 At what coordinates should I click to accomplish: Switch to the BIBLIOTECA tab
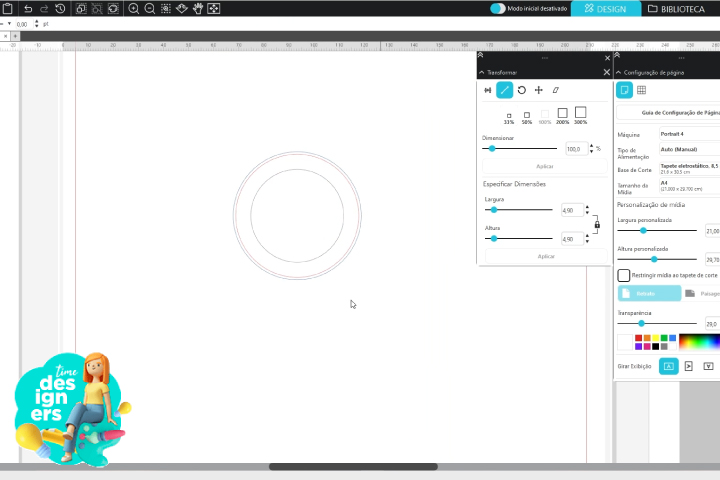pyautogui.click(x=680, y=8)
